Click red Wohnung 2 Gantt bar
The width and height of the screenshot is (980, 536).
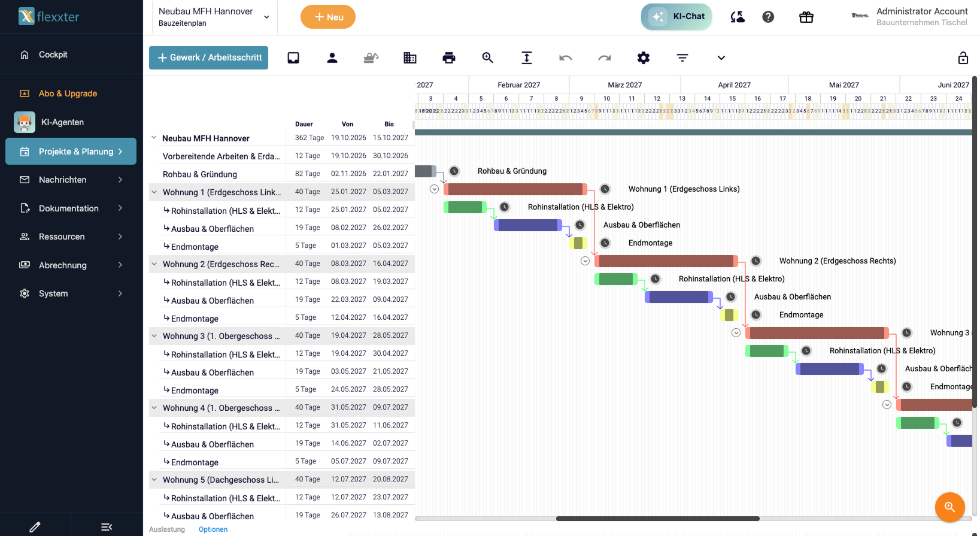pyautogui.click(x=666, y=261)
